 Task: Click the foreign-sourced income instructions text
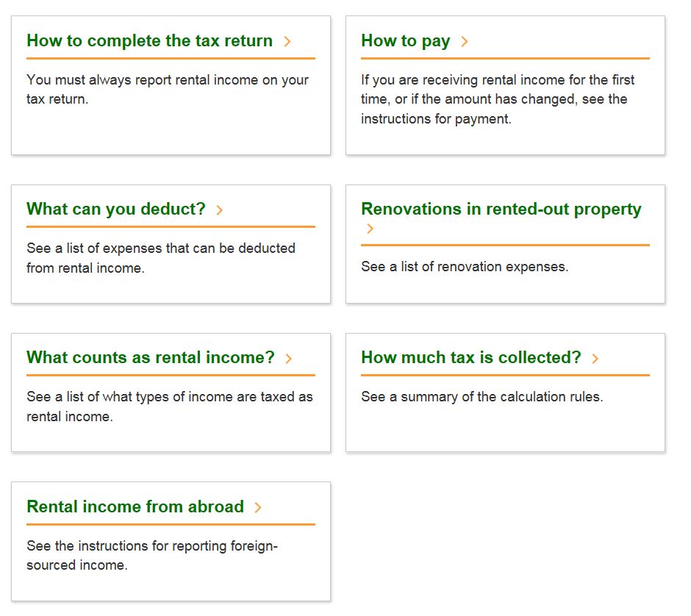pyautogui.click(x=151, y=556)
